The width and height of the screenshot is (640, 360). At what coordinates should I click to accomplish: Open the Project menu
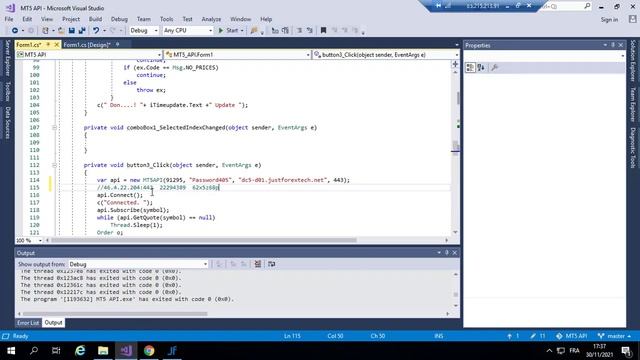coord(71,19)
